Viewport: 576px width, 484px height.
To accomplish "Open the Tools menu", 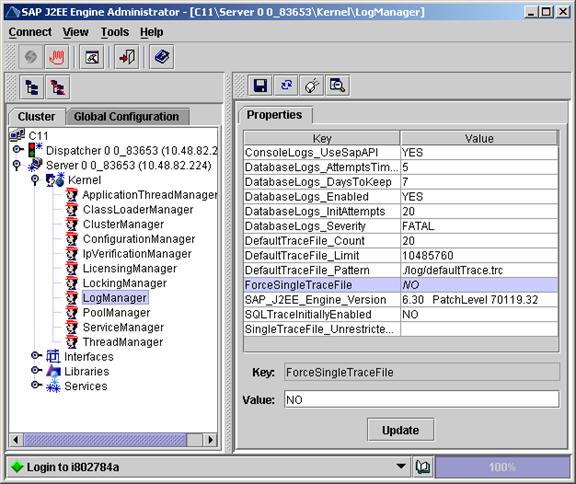I will [x=115, y=32].
